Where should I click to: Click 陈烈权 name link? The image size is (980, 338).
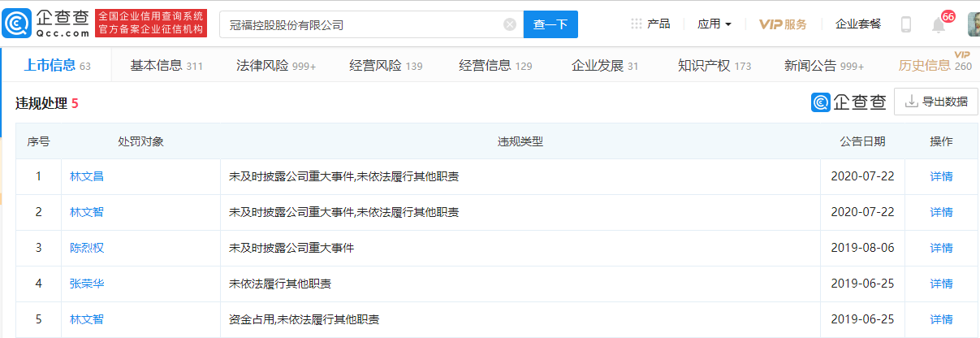pos(87,248)
